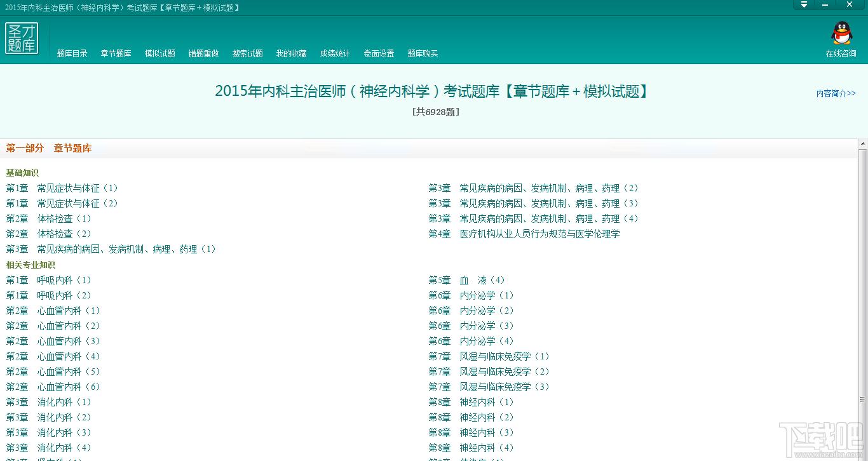Click the 基础知识 section label

pyautogui.click(x=22, y=173)
